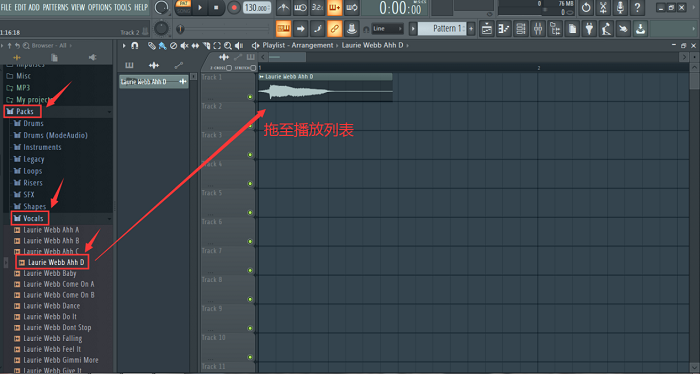Open the pattern options arrow beside Pattern 1
Screen dimensions: 700x374
click(x=413, y=29)
